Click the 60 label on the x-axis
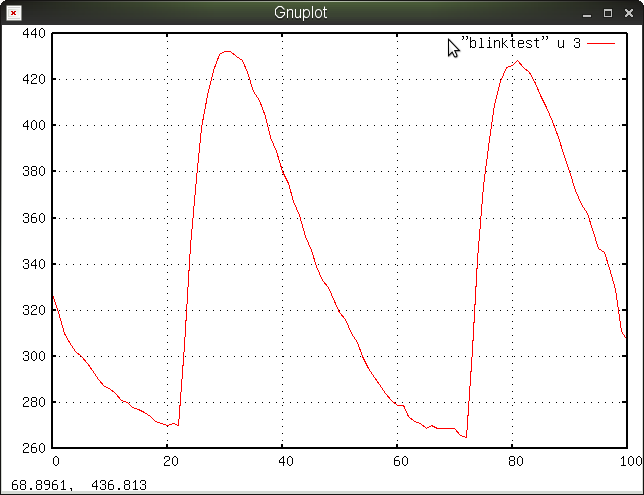Screen dimensions: 644x495 [x=400, y=461]
